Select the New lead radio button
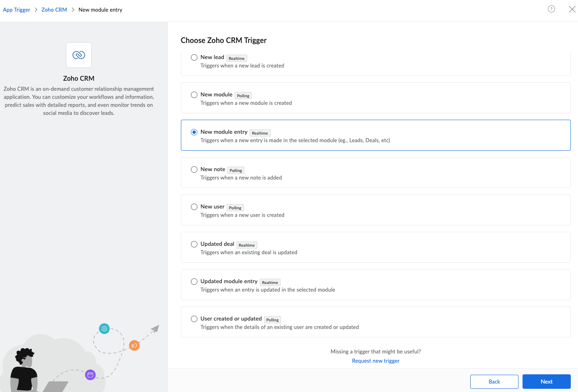 pyautogui.click(x=194, y=57)
